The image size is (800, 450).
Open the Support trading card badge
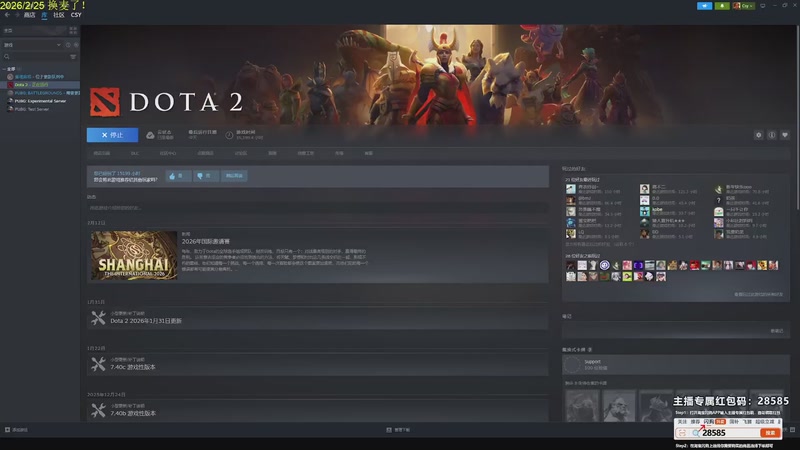tap(676, 365)
